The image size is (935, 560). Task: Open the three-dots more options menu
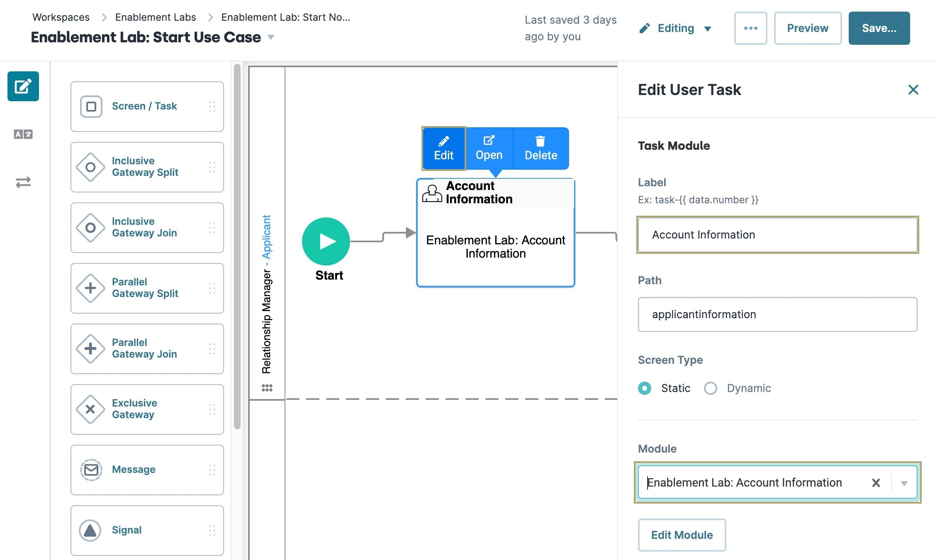(x=750, y=28)
